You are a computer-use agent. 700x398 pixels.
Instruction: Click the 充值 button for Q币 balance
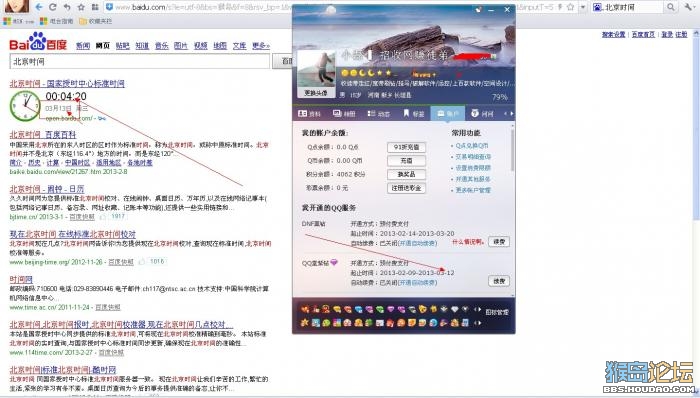406,161
